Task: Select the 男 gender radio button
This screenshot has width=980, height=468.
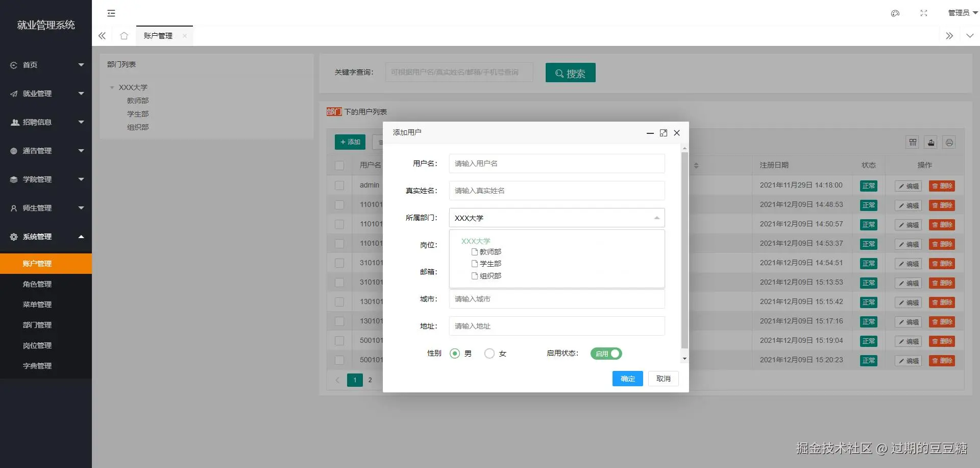Action: [454, 353]
